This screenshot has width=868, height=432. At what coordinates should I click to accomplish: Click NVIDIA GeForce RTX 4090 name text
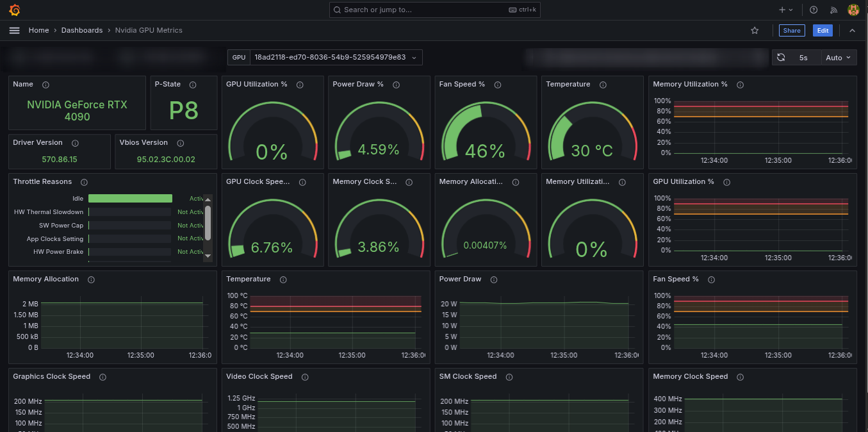(77, 110)
